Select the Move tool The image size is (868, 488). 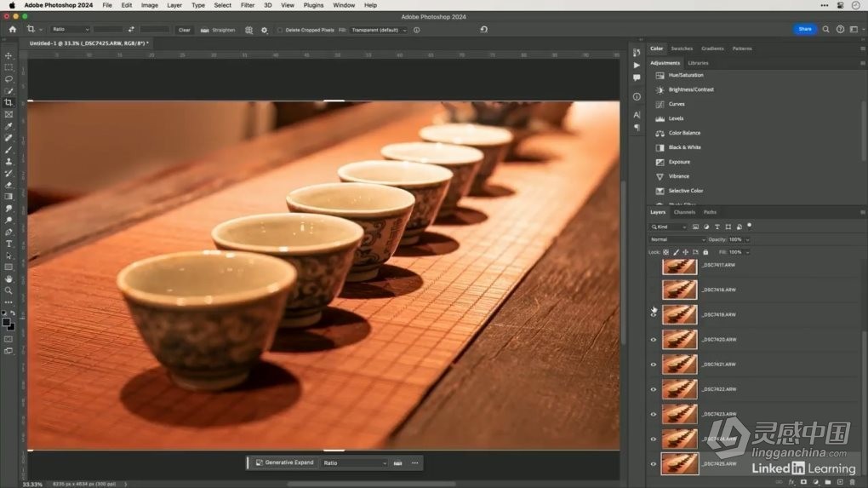pyautogui.click(x=9, y=55)
